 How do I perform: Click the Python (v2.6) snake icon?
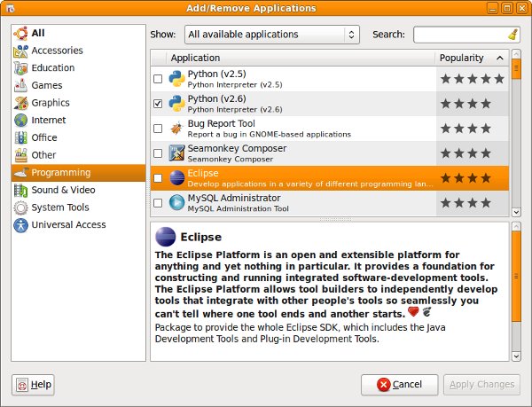(176, 104)
